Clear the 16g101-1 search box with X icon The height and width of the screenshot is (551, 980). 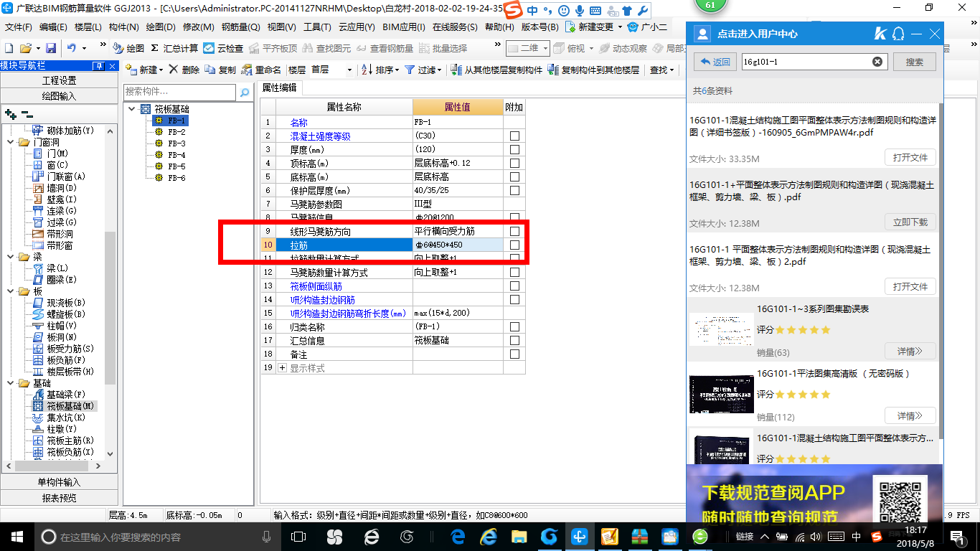(x=877, y=62)
